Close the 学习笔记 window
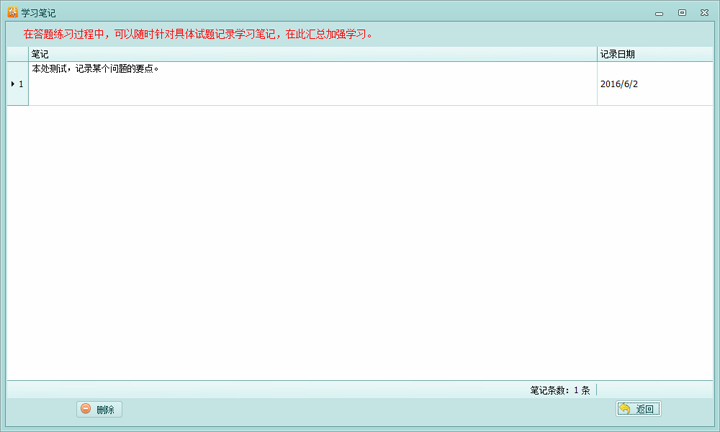720x432 pixels. (703, 12)
